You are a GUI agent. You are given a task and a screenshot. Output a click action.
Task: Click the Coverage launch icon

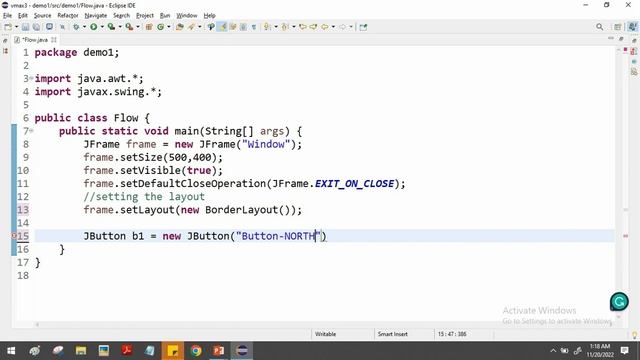coord(111,27)
